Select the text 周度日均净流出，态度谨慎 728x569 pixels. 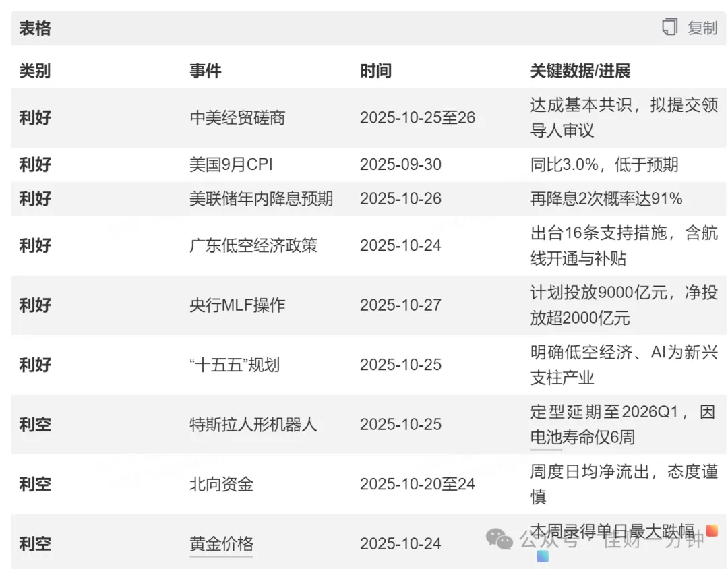click(x=624, y=484)
